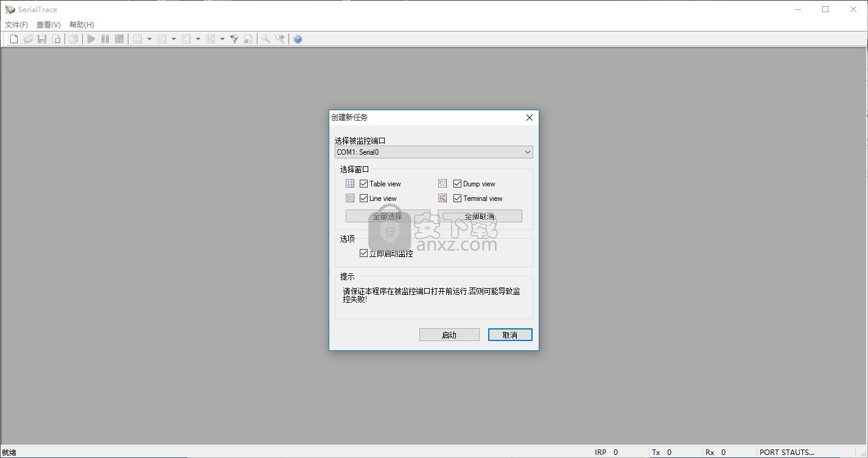This screenshot has width=868, height=458.
Task: Click the 取消 button
Action: coord(510,335)
